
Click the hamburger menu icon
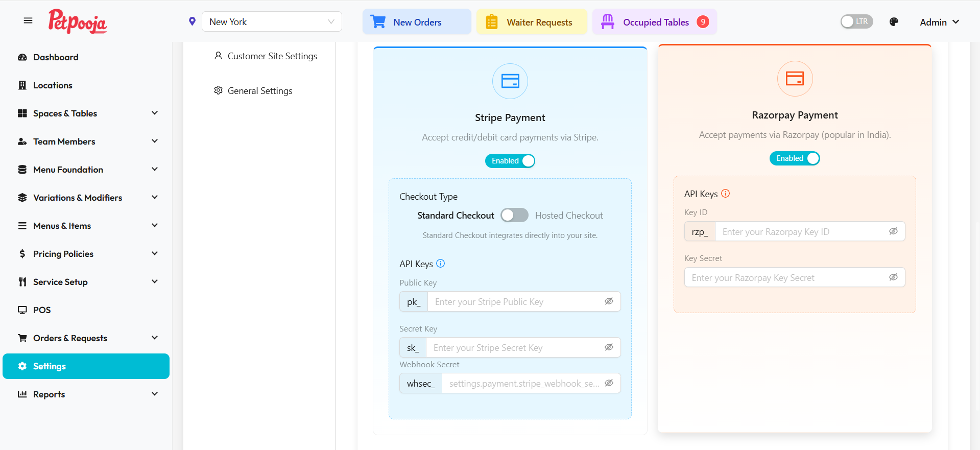(28, 21)
